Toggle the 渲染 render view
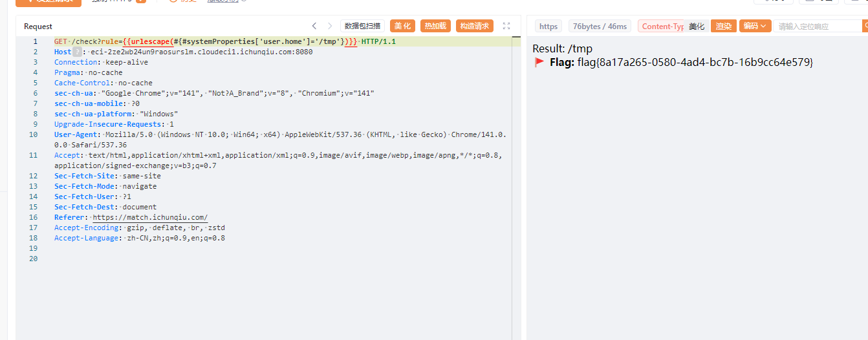Screen dimensions: 868x340 tap(724, 27)
